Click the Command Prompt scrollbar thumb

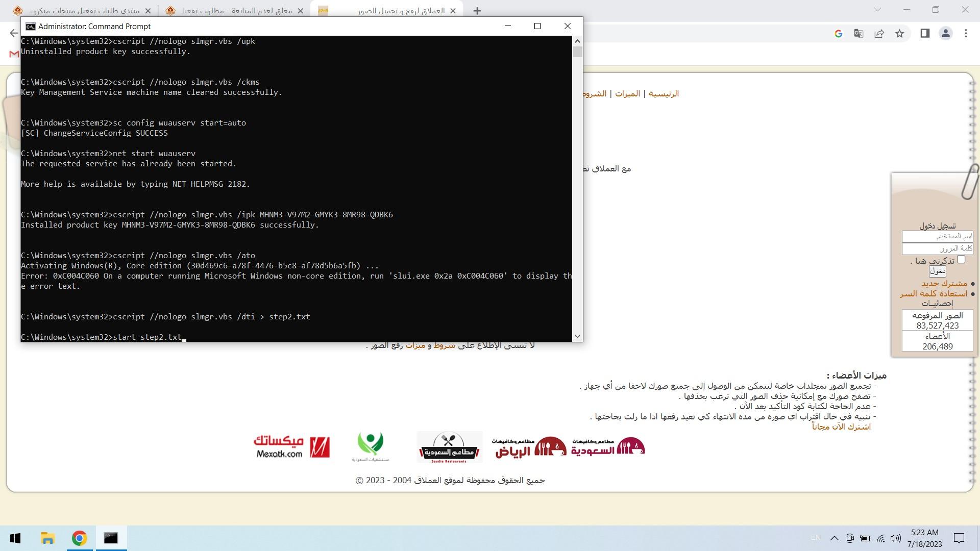tap(577, 52)
